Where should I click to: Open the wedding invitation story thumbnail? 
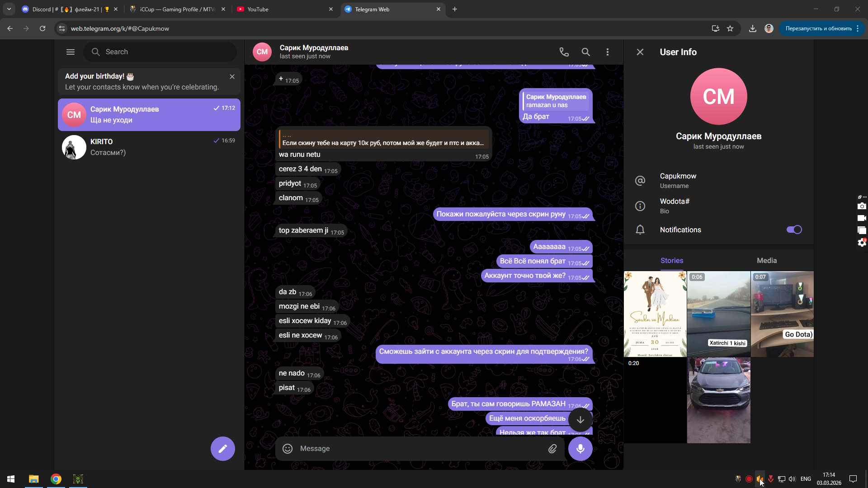[655, 314]
